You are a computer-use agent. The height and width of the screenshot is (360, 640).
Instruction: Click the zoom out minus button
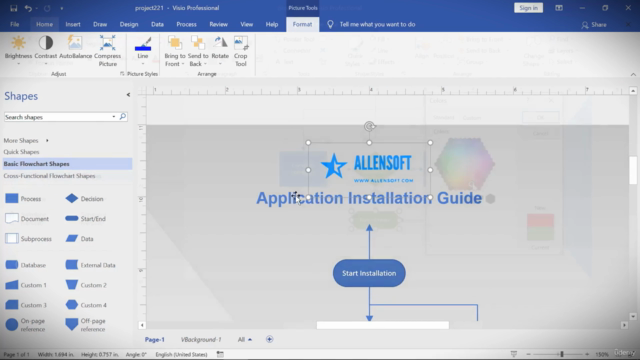point(529,354)
